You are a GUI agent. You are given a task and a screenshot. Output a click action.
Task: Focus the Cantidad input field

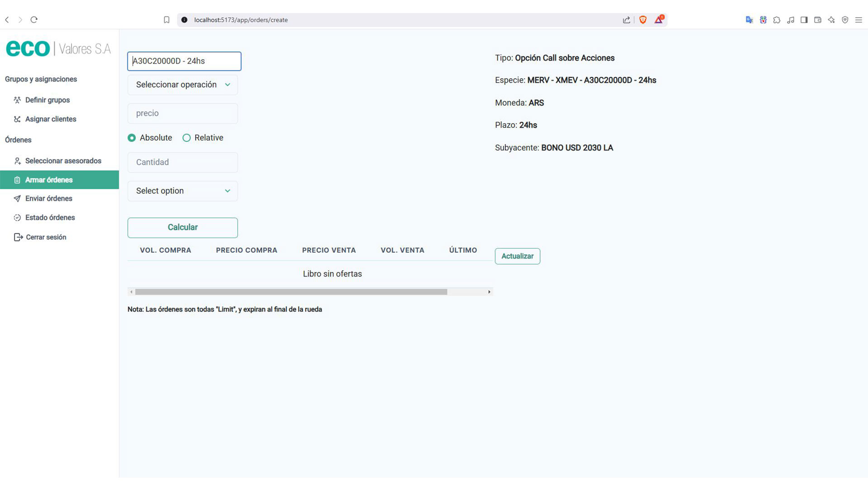pos(183,162)
